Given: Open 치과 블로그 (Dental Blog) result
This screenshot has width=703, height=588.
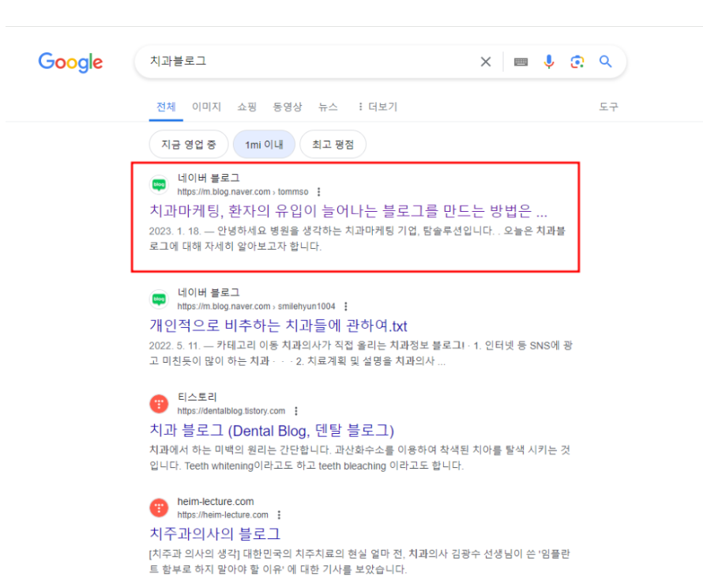Looking at the screenshot, I should coord(271,430).
